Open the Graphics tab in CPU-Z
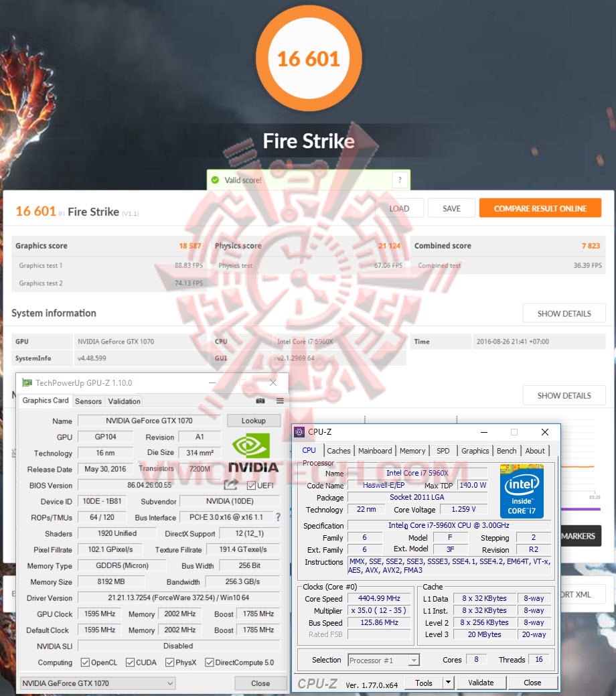The width and height of the screenshot is (616, 696). click(x=475, y=451)
